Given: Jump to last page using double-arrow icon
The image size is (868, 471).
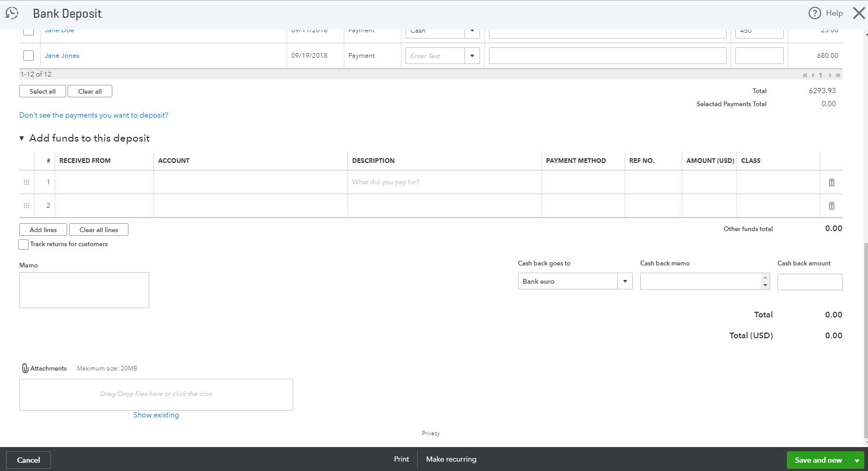Looking at the screenshot, I should click(x=838, y=74).
